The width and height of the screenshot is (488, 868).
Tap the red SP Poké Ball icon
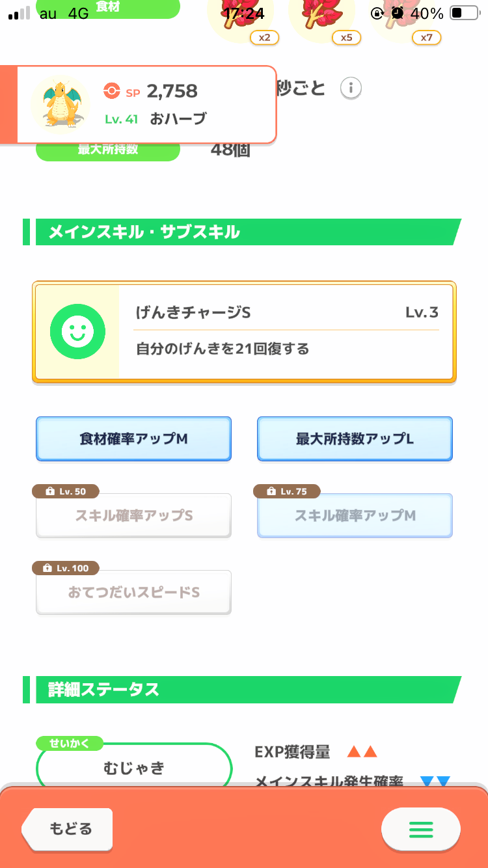[x=111, y=92]
